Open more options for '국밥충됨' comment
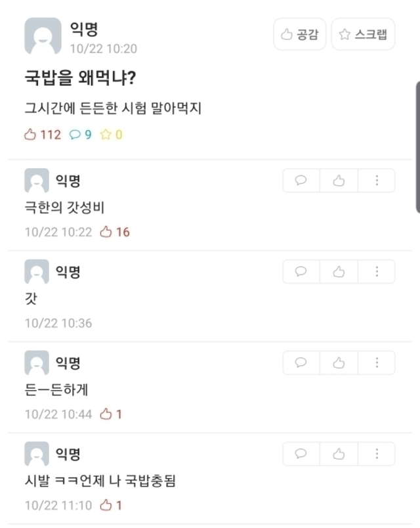Viewport: 420px width, 528px height. coord(377,454)
